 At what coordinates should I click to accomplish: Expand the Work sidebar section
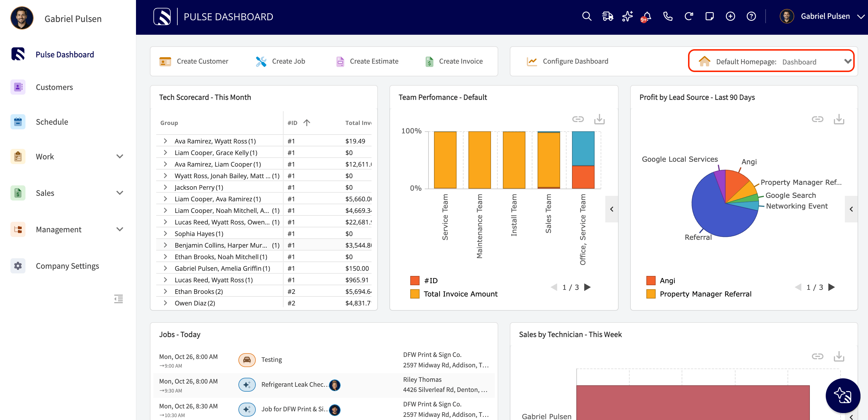pyautogui.click(x=119, y=156)
